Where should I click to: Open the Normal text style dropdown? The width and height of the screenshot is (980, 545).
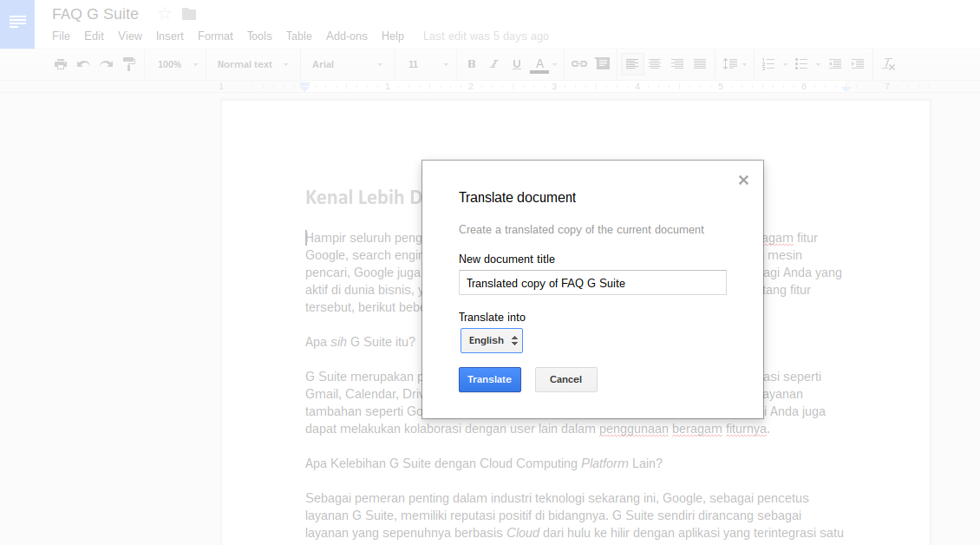coord(252,64)
